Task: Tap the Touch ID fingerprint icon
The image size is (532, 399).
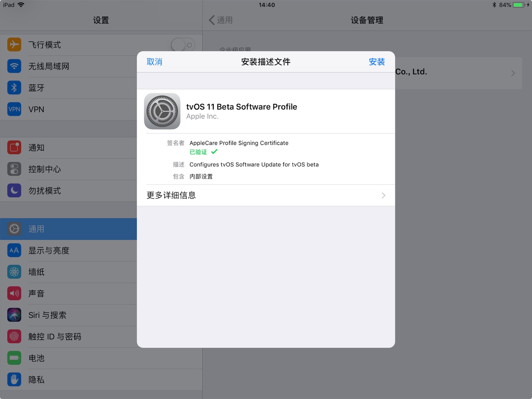Action: point(14,336)
